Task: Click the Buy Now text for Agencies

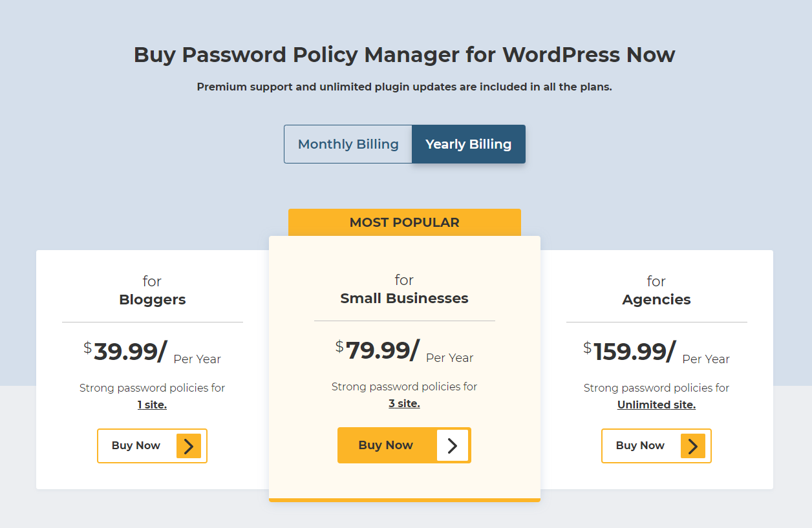Action: [640, 445]
